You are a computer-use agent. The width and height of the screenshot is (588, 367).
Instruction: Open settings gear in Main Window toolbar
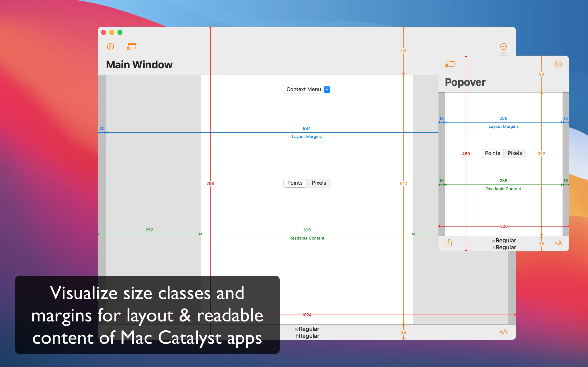(x=110, y=46)
